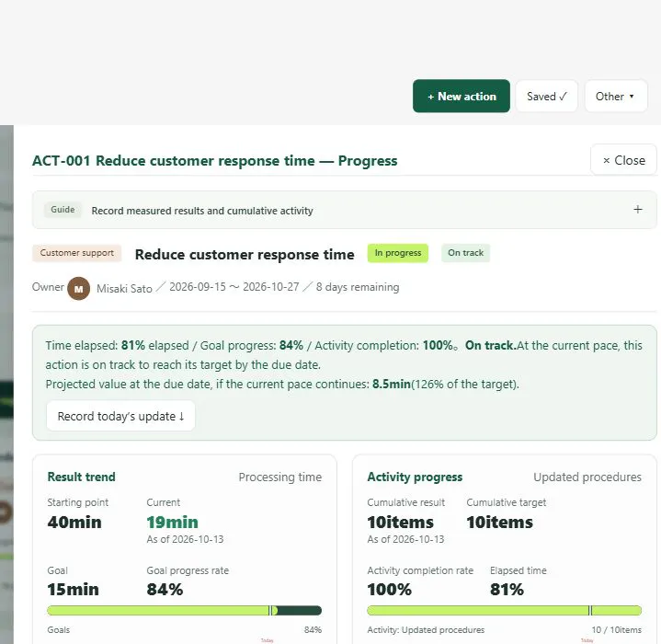Screen dimensions: 661x644
Task: Click the Guide label badge
Action: pos(63,210)
